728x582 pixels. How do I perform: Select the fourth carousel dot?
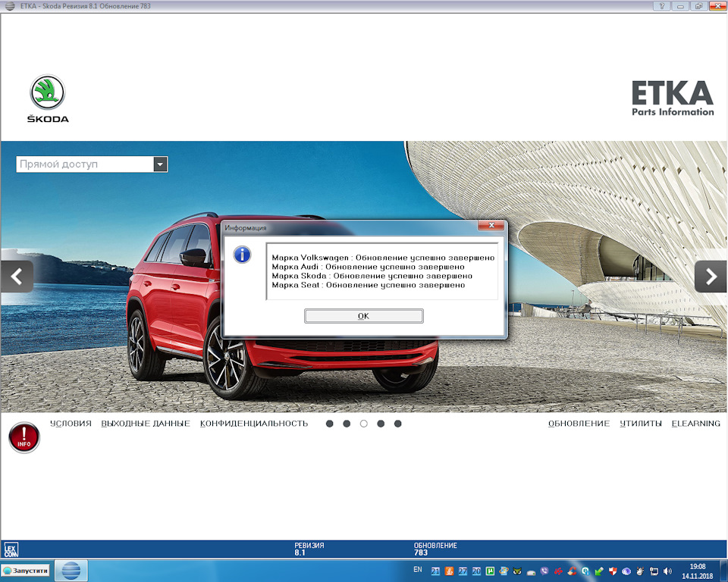pyautogui.click(x=381, y=424)
